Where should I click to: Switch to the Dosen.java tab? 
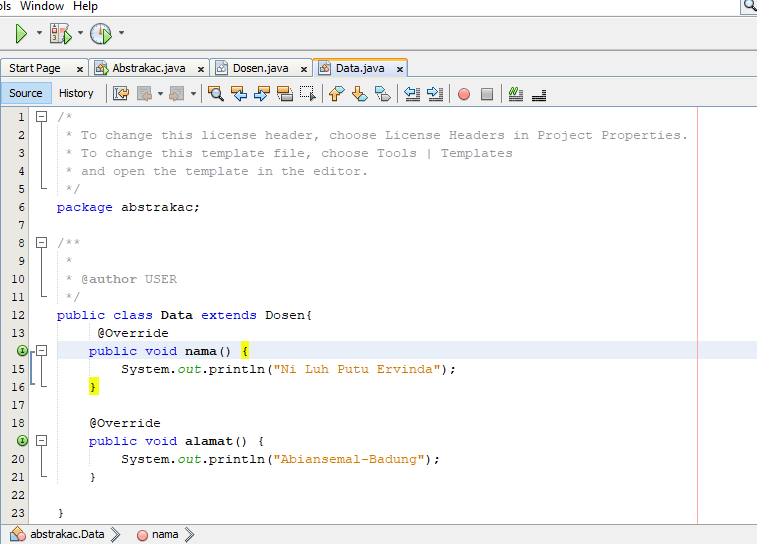(x=260, y=68)
